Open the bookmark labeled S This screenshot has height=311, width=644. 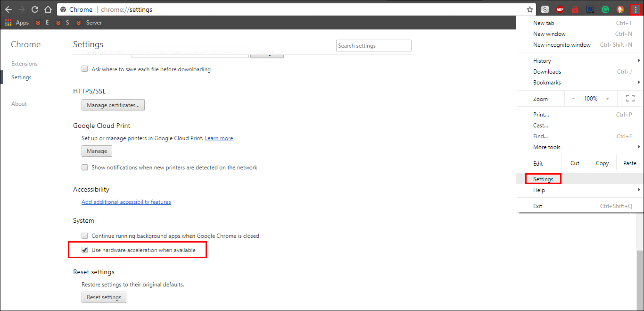pos(62,23)
